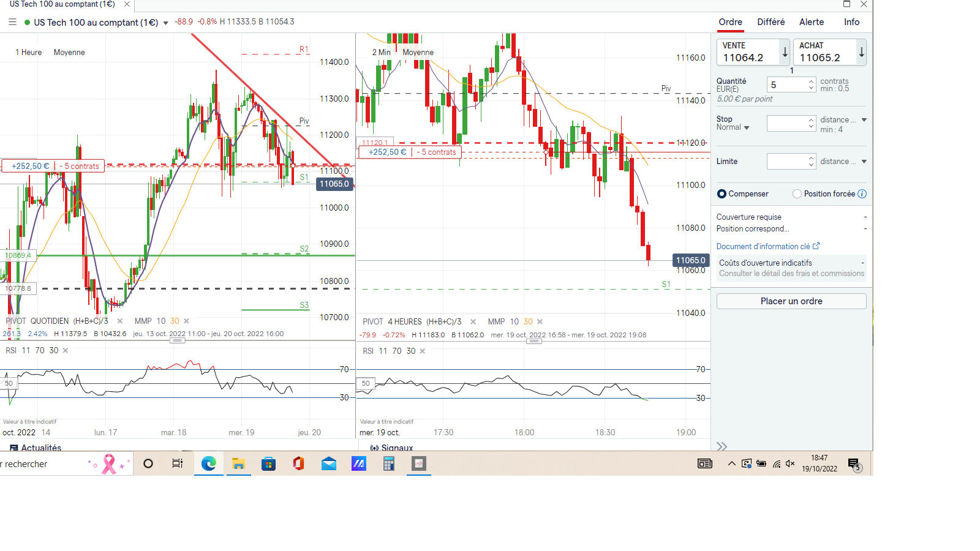This screenshot has height=551, width=980.
Task: Click the trading platform taskbar icon
Action: 419,463
